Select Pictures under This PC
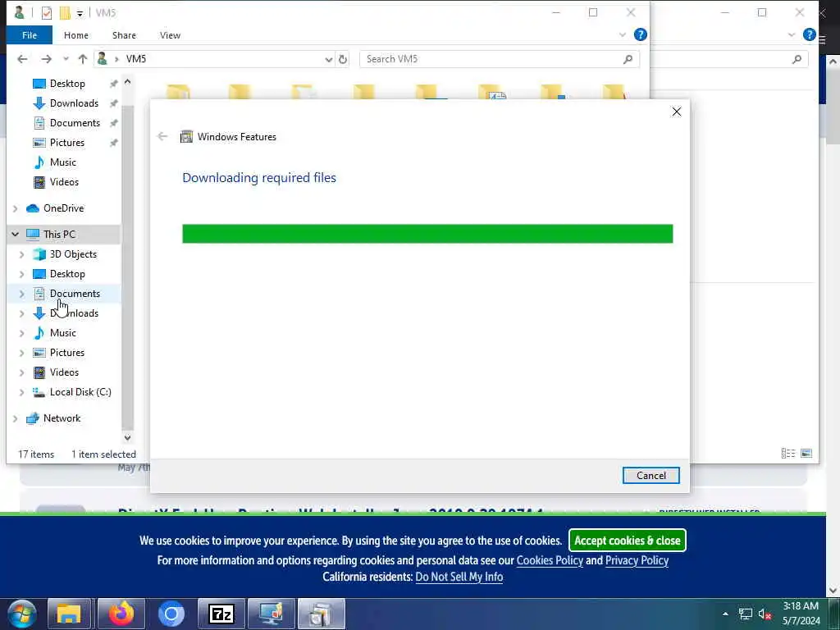The image size is (840, 630). pos(67,353)
